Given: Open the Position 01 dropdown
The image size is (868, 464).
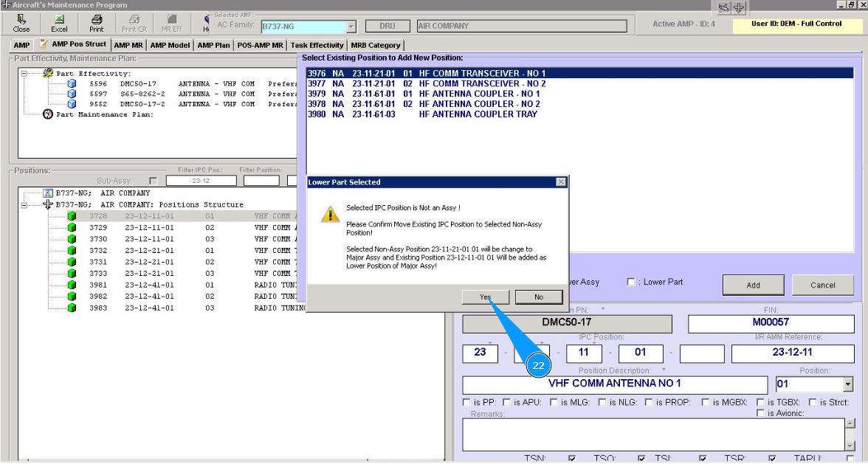Looking at the screenshot, I should point(847,384).
